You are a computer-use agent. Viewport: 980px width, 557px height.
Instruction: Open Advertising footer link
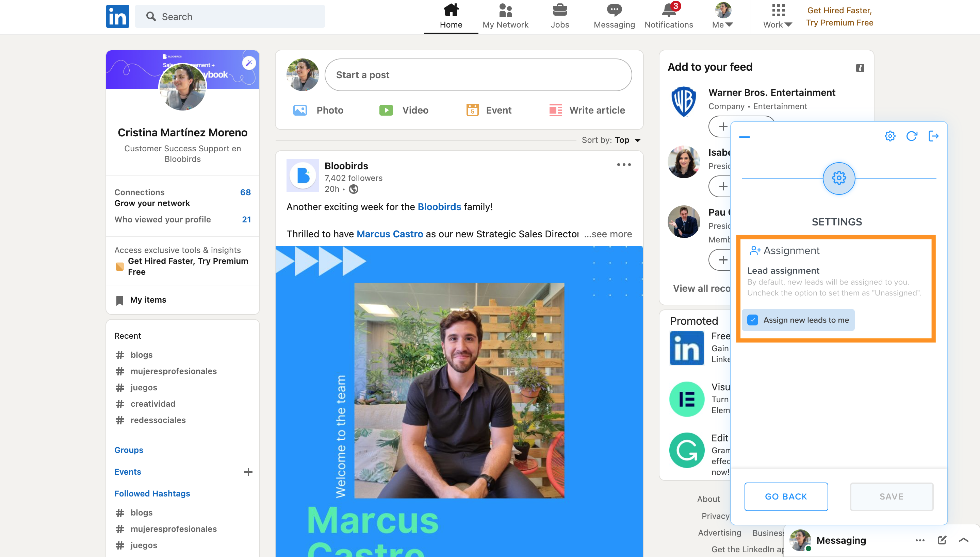[x=719, y=533]
